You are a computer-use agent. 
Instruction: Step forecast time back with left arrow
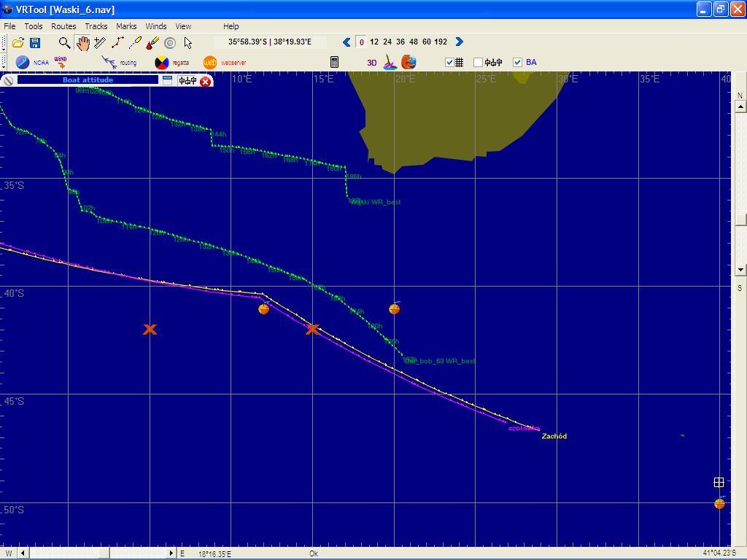[x=347, y=42]
